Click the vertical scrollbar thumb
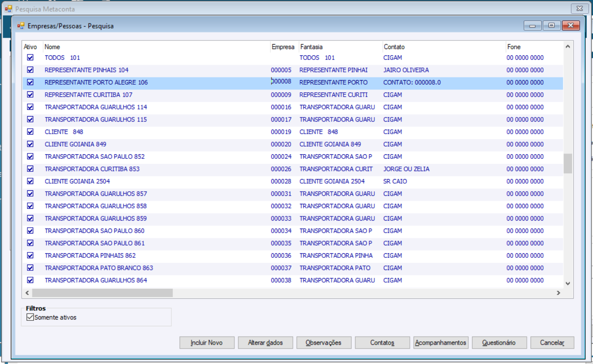Image resolution: width=593 pixels, height=364 pixels. coord(568,163)
